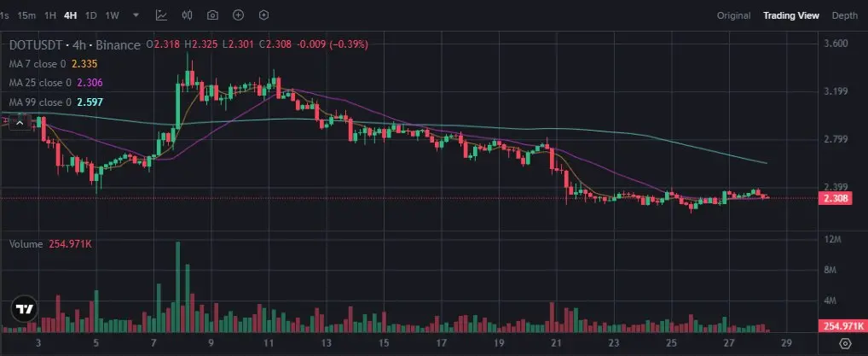This screenshot has height=356, width=868.
Task: Select the 1W timeframe
Action: 112,15
